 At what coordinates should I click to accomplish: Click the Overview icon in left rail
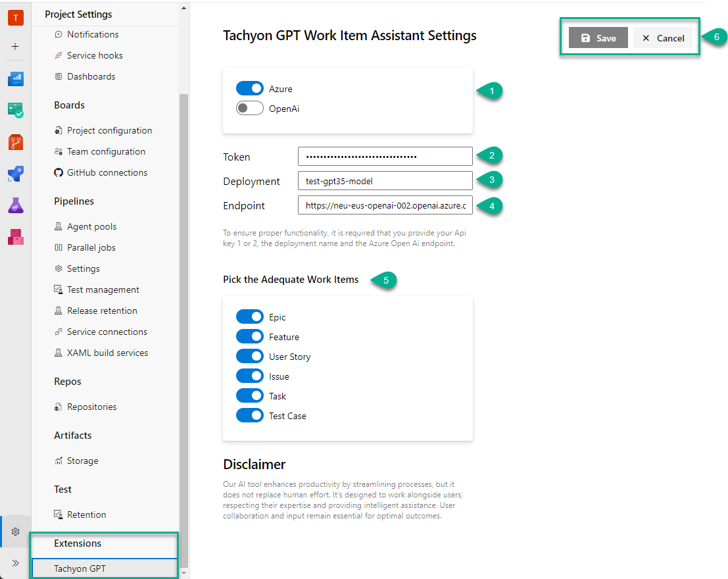16,80
